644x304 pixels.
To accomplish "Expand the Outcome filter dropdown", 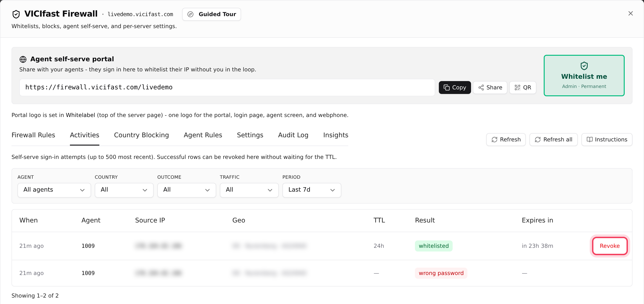I will coord(187,190).
